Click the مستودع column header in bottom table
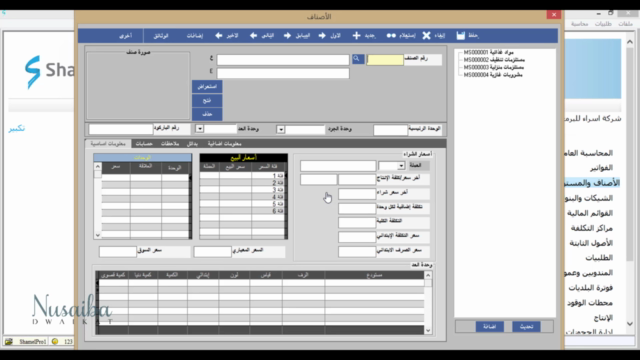This screenshot has width=640, height=360. pos(374,275)
